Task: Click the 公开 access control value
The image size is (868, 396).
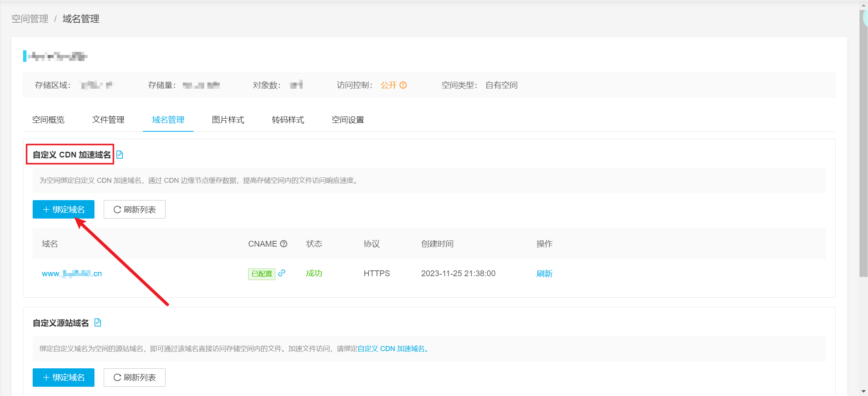Action: pos(389,85)
